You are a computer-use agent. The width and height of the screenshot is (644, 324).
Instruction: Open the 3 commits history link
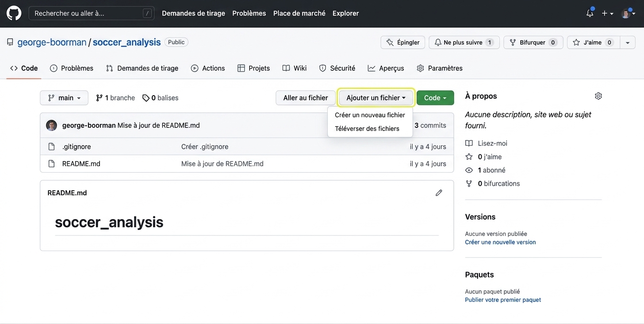point(430,125)
